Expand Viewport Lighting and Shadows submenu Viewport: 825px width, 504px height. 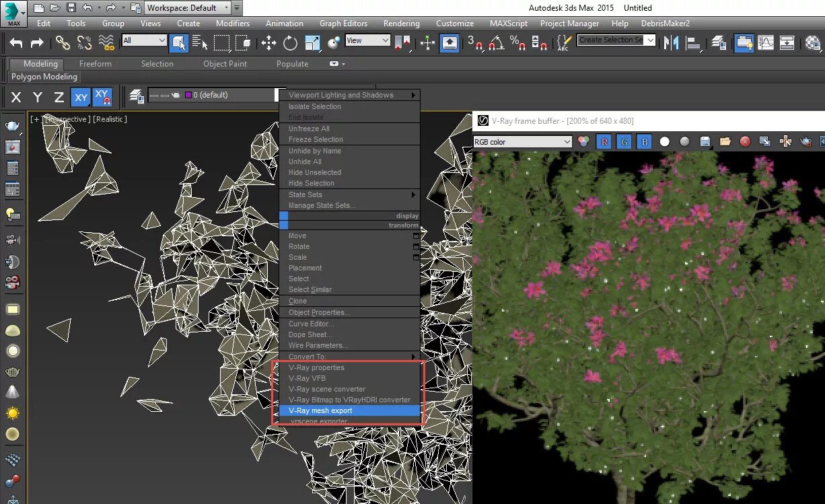point(349,95)
